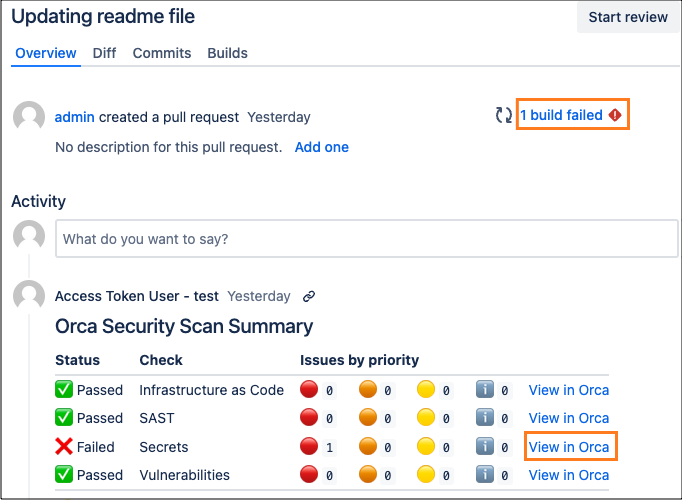Click green check icon in Infrastructure as Code row
This screenshot has width=682, height=500.
(x=64, y=389)
